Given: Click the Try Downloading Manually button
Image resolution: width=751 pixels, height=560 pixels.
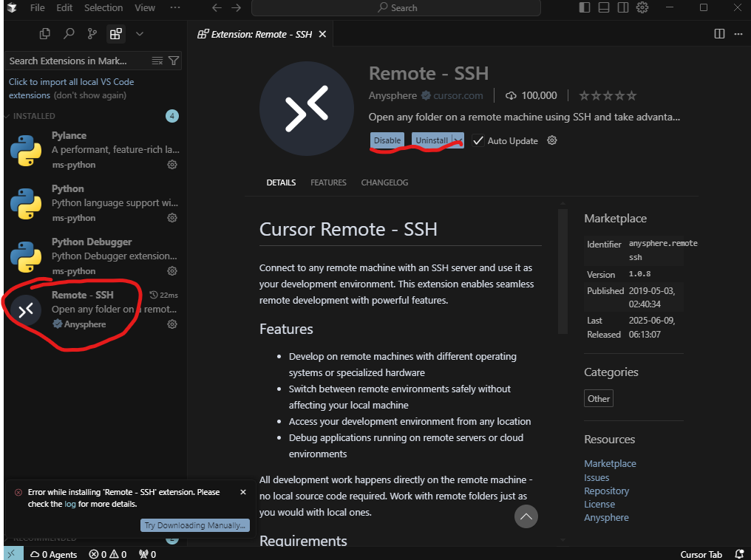Looking at the screenshot, I should click(x=195, y=525).
